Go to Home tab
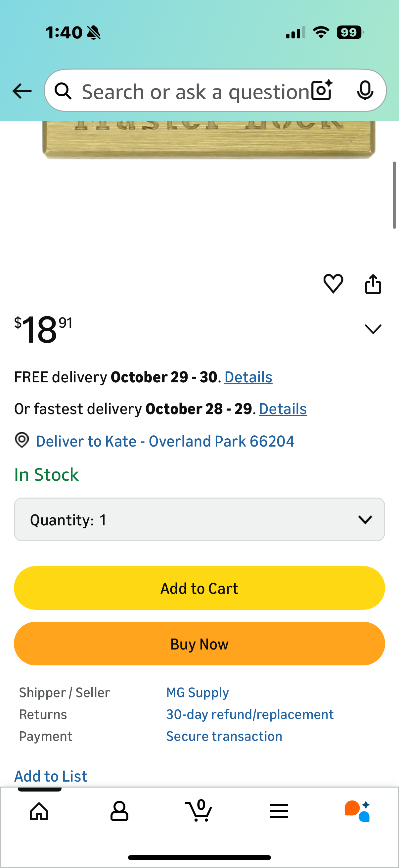Screen dimensions: 399x868 click(39, 811)
